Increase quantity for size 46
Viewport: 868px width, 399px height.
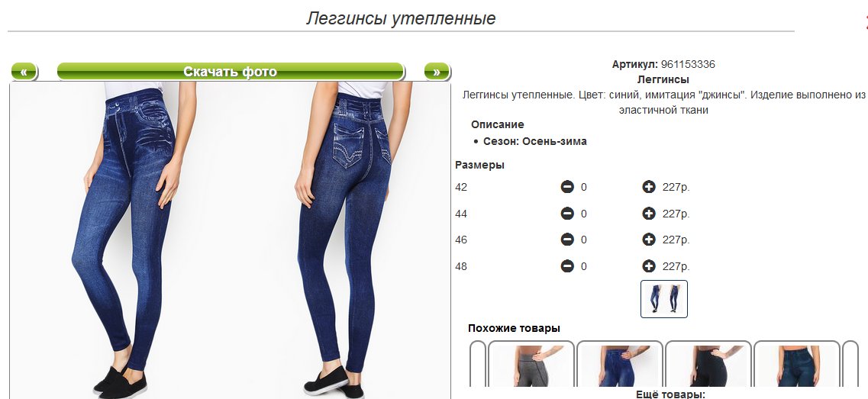click(x=649, y=240)
